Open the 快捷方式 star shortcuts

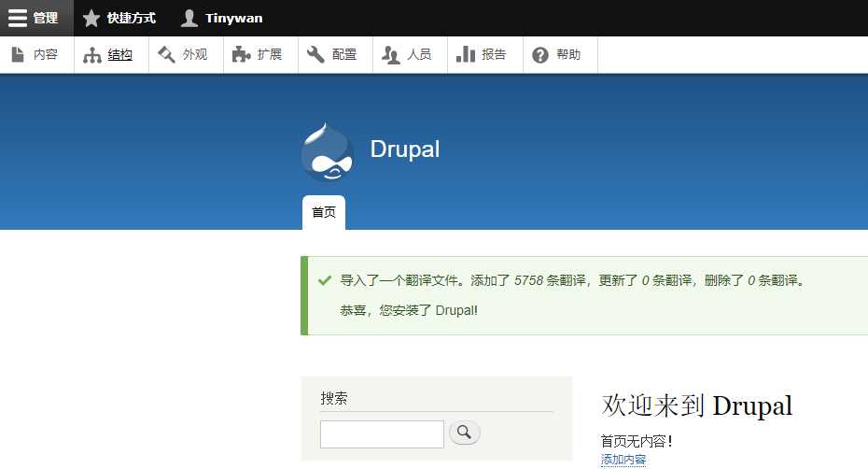(x=119, y=18)
